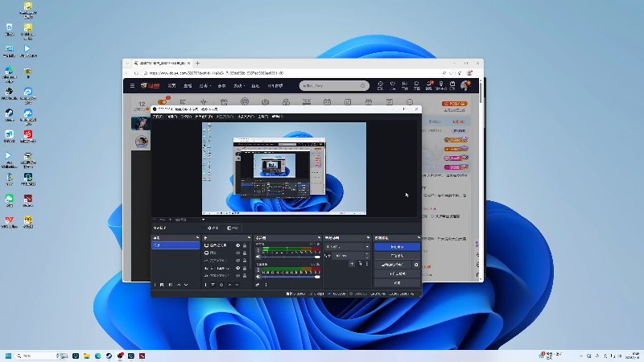
Task: Open the Douyu hamburger menu icon
Action: (132, 85)
